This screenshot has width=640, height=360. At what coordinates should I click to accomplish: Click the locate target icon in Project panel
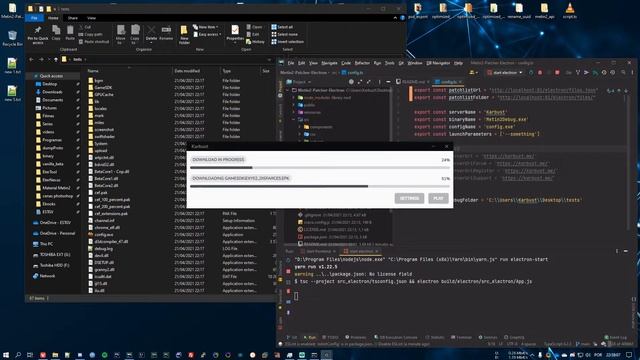pyautogui.click(x=351, y=82)
